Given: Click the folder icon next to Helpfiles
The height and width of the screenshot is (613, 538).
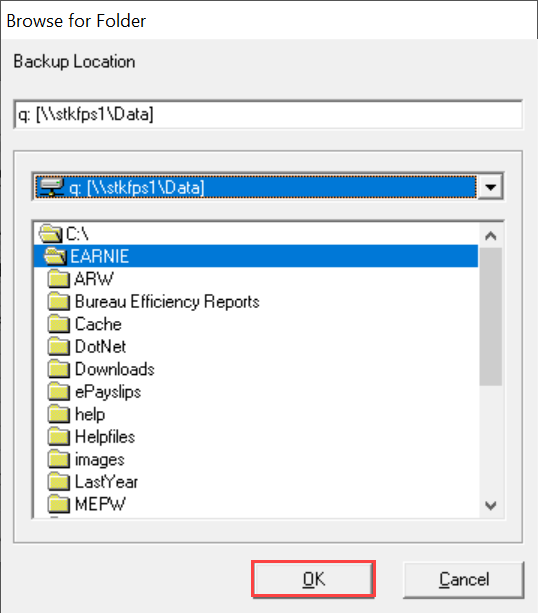Looking at the screenshot, I should pyautogui.click(x=59, y=436).
